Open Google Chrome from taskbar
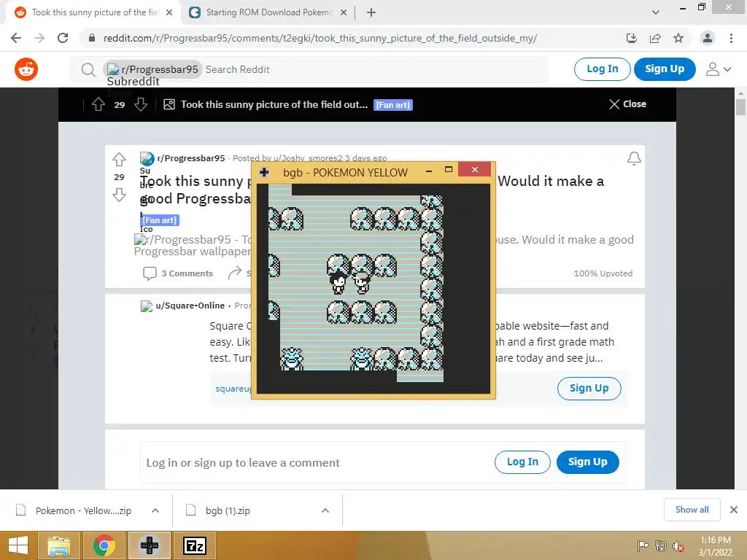 point(104,545)
